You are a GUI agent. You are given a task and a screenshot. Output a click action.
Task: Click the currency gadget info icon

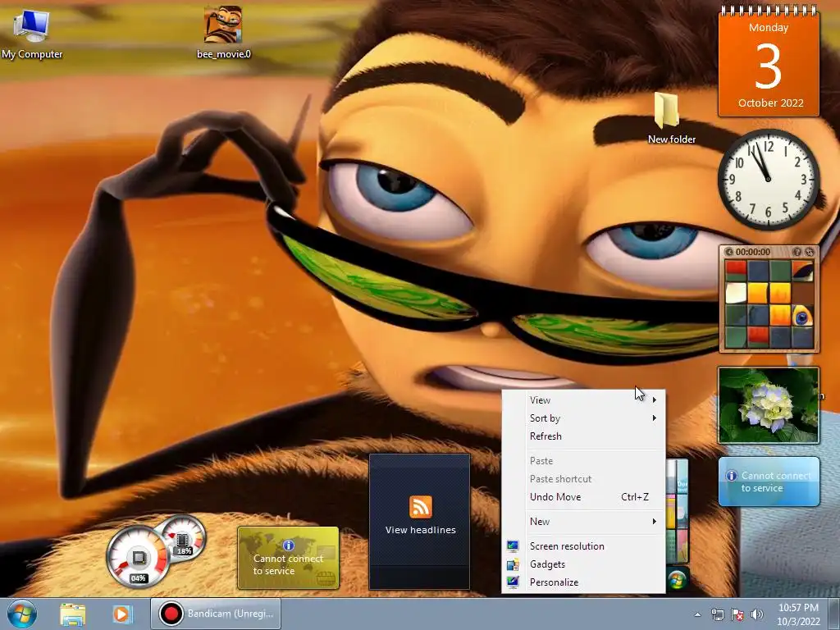288,546
